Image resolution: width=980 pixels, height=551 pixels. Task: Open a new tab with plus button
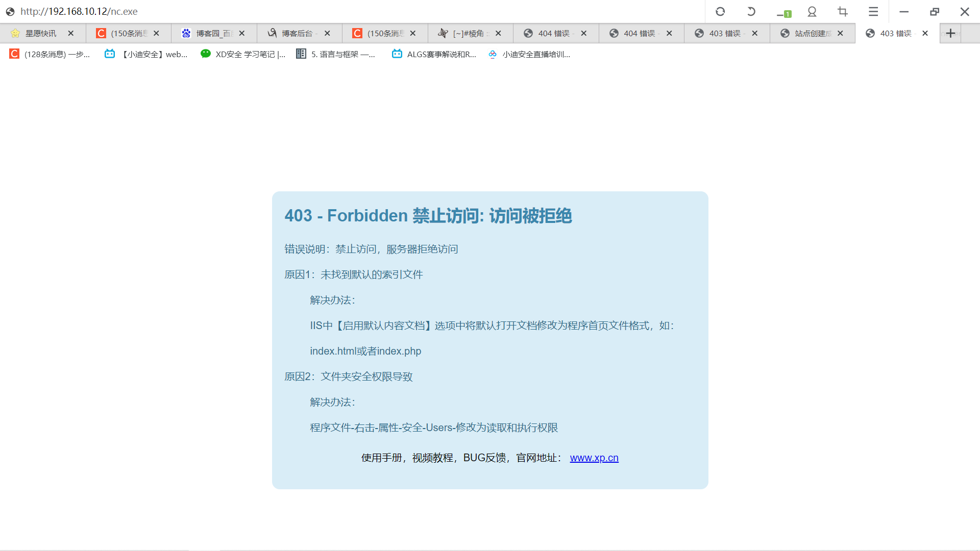click(950, 33)
